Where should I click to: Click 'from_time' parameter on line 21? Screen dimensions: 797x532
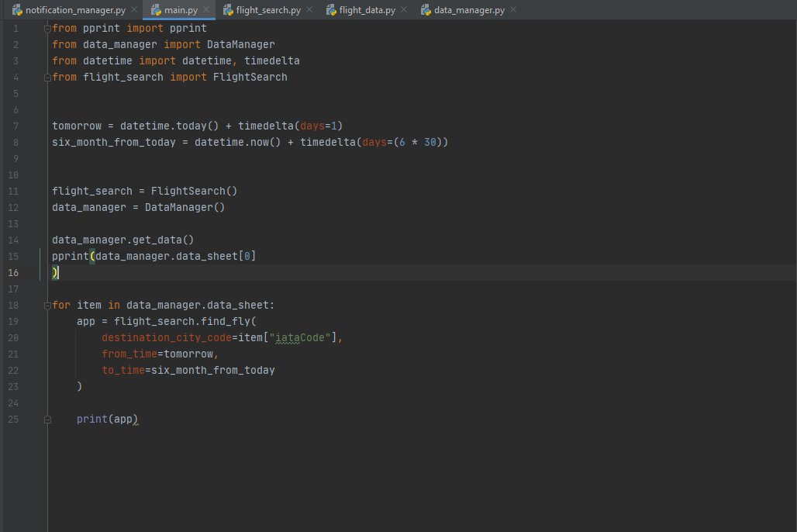129,354
